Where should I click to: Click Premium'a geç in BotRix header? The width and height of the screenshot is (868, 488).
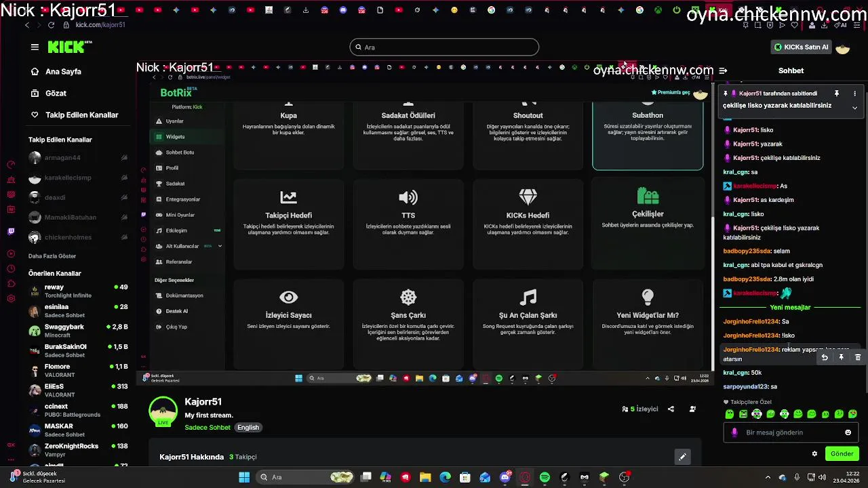pyautogui.click(x=671, y=92)
